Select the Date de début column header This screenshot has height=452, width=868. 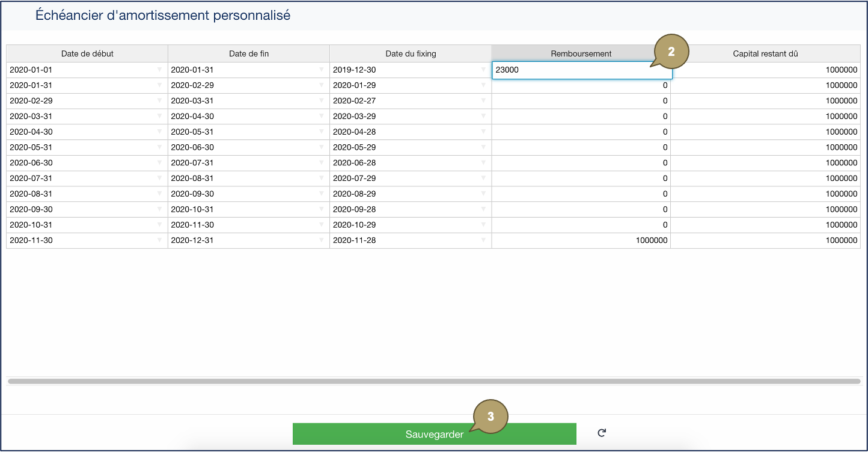tap(85, 53)
